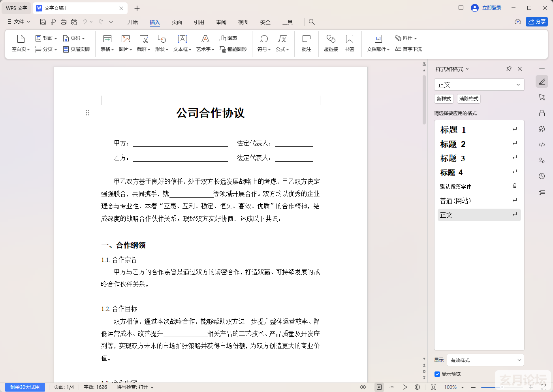Screen dimensions: 553x392
Task: Expand the quick access toolbar customize arrow
Action: (111, 22)
